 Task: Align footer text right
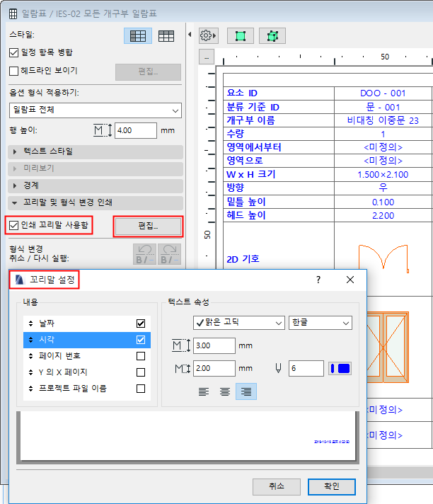(x=246, y=391)
